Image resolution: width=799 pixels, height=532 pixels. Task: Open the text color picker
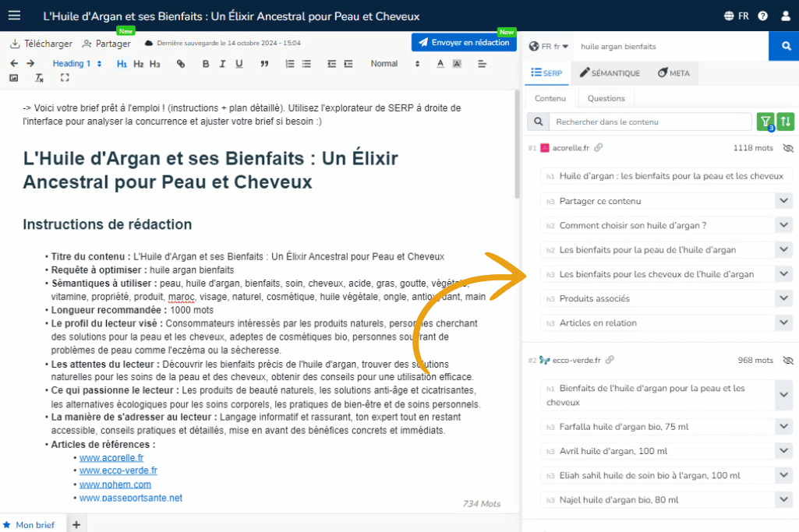coord(440,64)
